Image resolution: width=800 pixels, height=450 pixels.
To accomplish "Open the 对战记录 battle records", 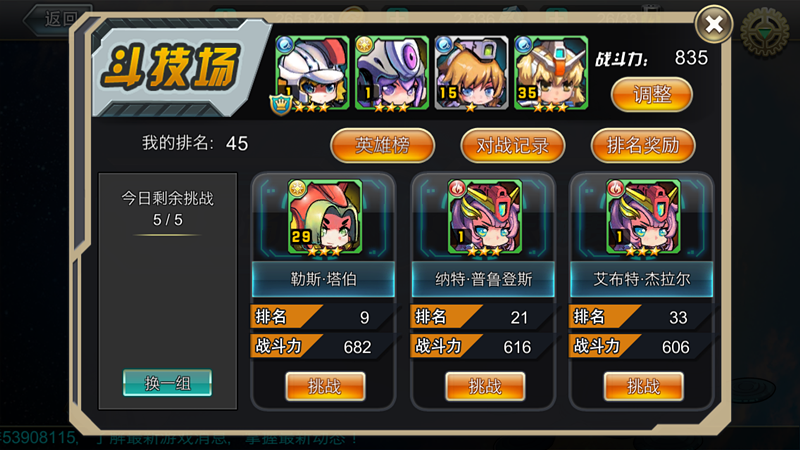I will [x=513, y=145].
